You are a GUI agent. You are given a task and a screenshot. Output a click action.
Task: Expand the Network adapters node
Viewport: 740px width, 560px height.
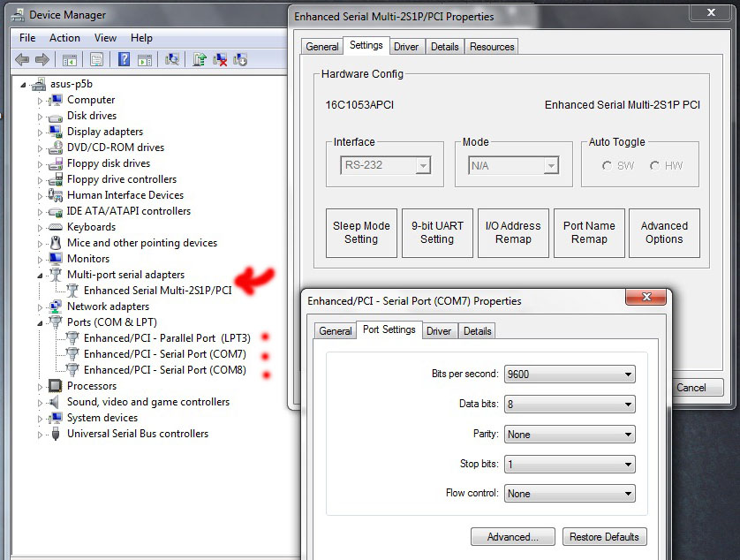pyautogui.click(x=40, y=306)
